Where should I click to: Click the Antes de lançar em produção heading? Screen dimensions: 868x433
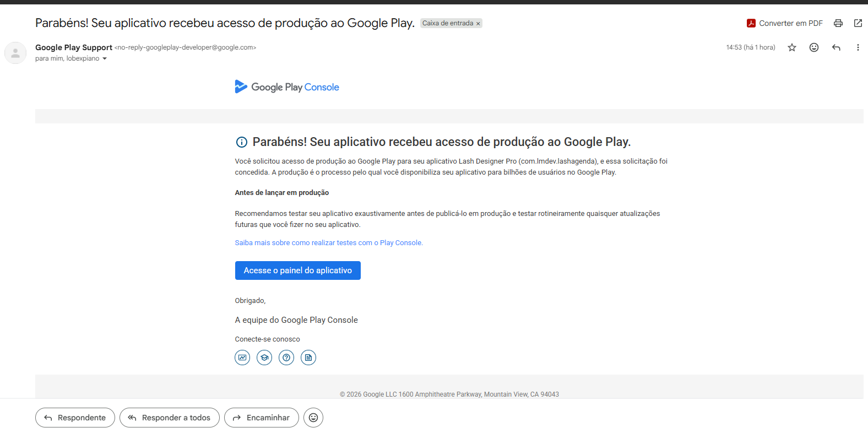[x=282, y=193]
